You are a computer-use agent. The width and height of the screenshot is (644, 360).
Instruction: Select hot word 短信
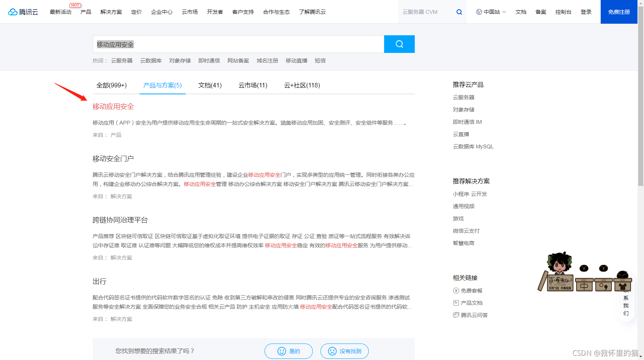click(320, 61)
